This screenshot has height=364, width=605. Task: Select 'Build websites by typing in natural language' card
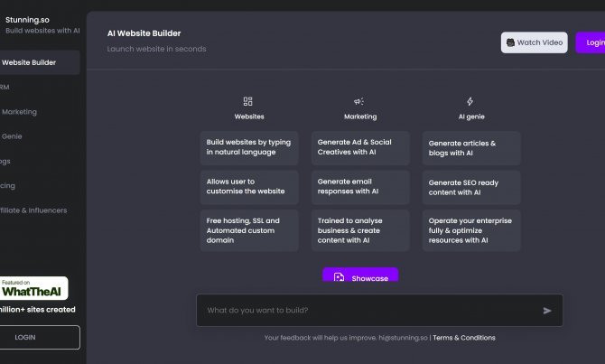(249, 148)
